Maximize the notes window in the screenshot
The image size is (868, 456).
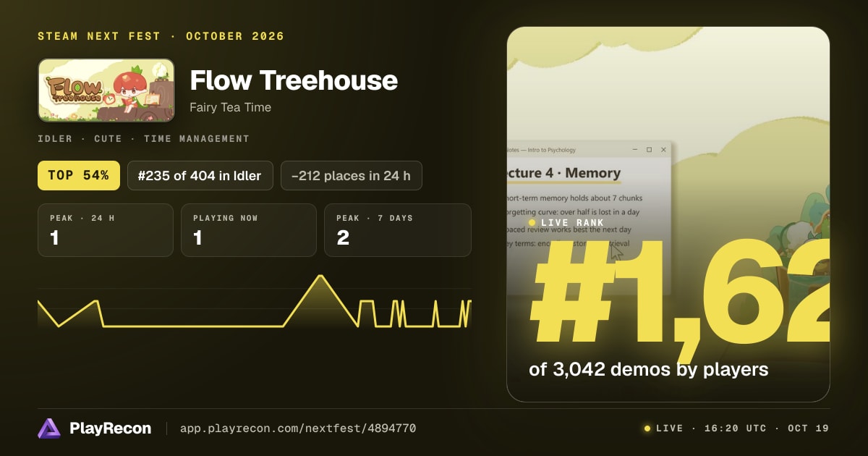(x=649, y=150)
